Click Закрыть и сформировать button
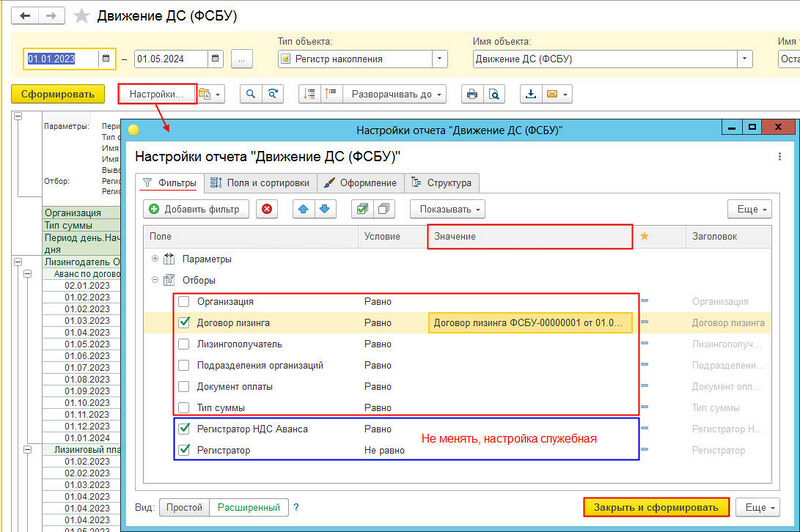Image resolution: width=800 pixels, height=532 pixels. point(655,507)
